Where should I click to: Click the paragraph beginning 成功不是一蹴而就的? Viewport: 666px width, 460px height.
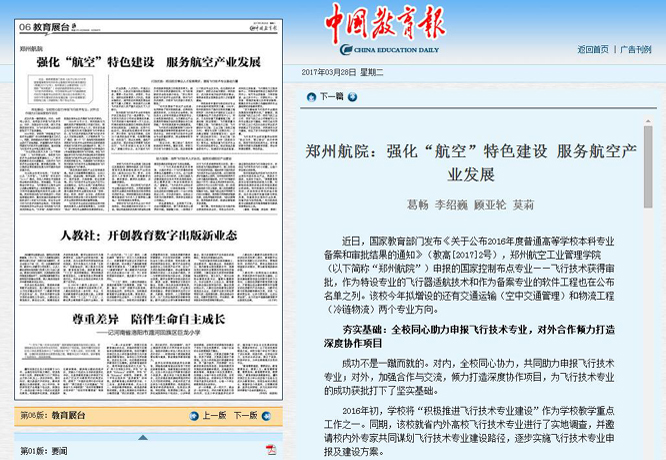pos(469,377)
